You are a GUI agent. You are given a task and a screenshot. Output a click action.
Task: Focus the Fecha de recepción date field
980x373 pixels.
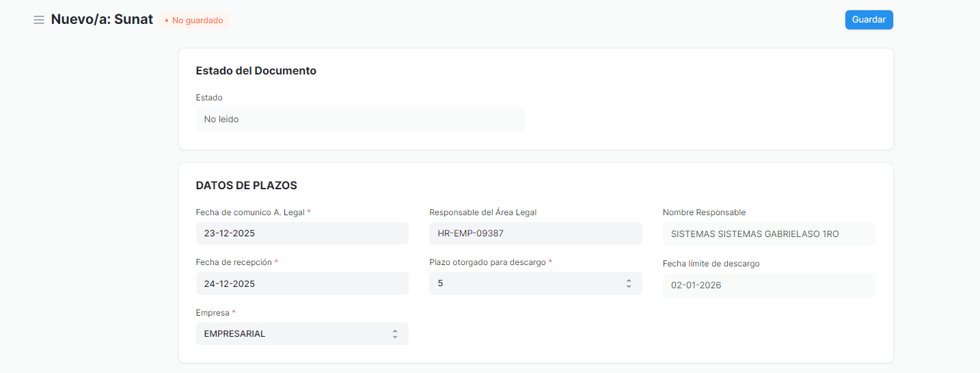301,284
